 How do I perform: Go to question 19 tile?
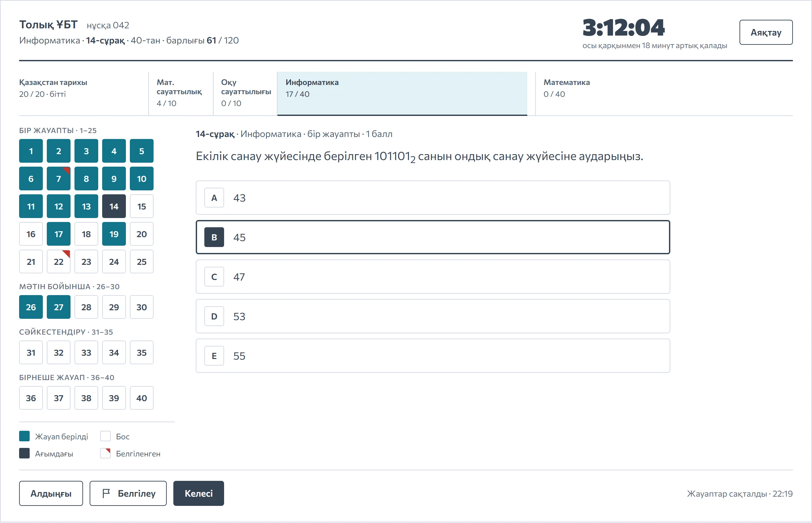click(114, 234)
